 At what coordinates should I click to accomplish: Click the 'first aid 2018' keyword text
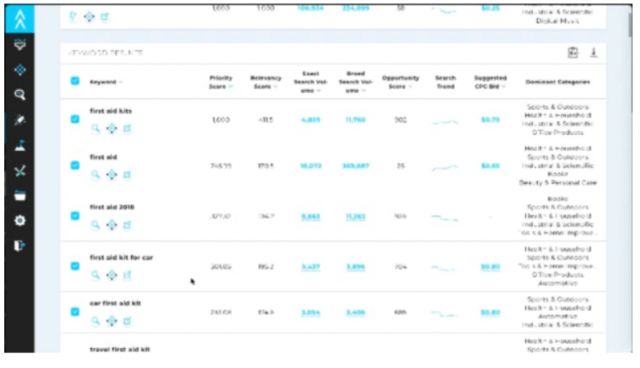[x=112, y=207]
